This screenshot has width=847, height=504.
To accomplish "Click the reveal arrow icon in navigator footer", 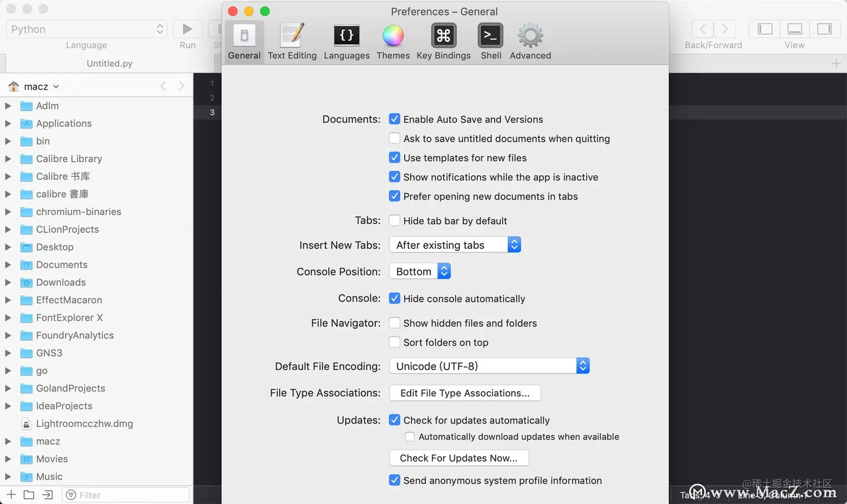I will pos(48,494).
